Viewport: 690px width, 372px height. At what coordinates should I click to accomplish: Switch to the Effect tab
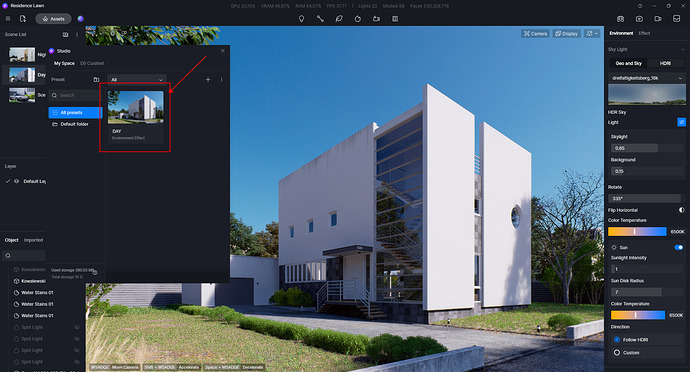click(x=644, y=33)
